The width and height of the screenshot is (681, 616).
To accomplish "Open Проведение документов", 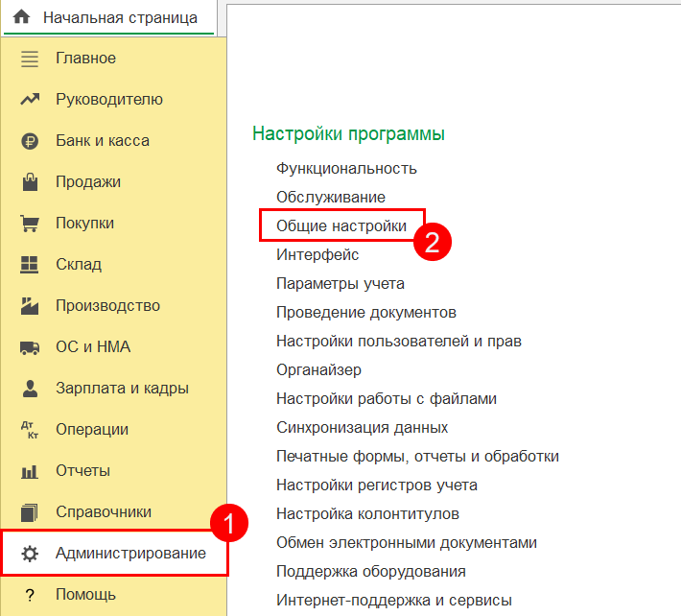I will pyautogui.click(x=366, y=313).
